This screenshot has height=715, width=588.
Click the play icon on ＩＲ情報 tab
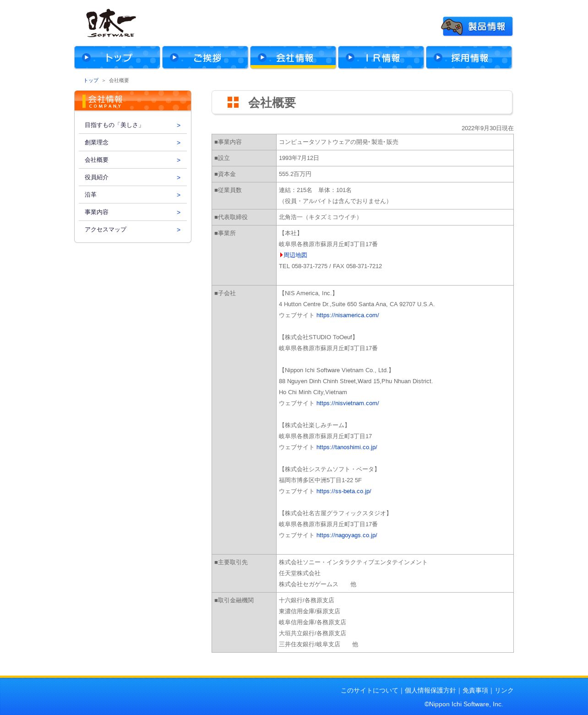tap(350, 57)
